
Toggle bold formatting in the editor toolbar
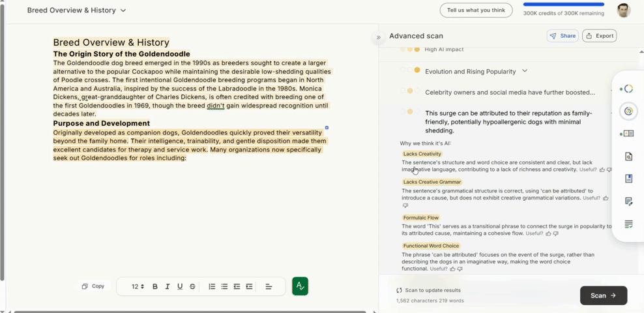(x=155, y=287)
